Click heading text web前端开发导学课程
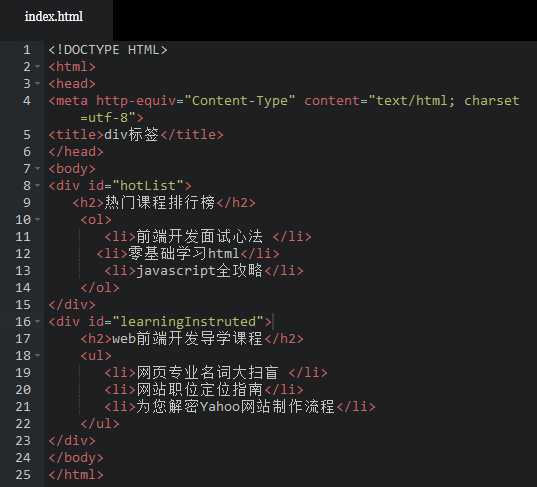This screenshot has height=487, width=537. point(188,338)
